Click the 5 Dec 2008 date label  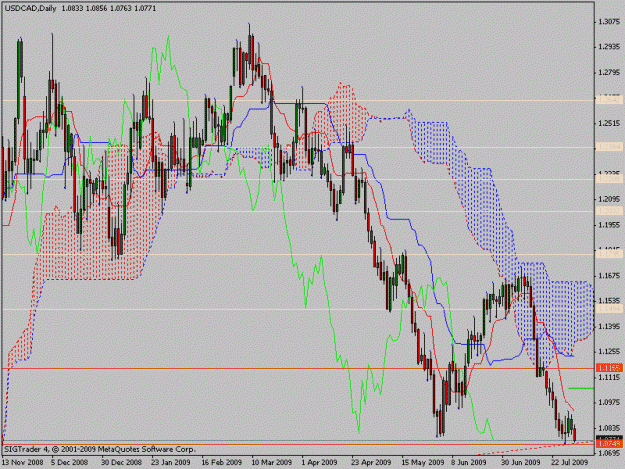[69, 463]
